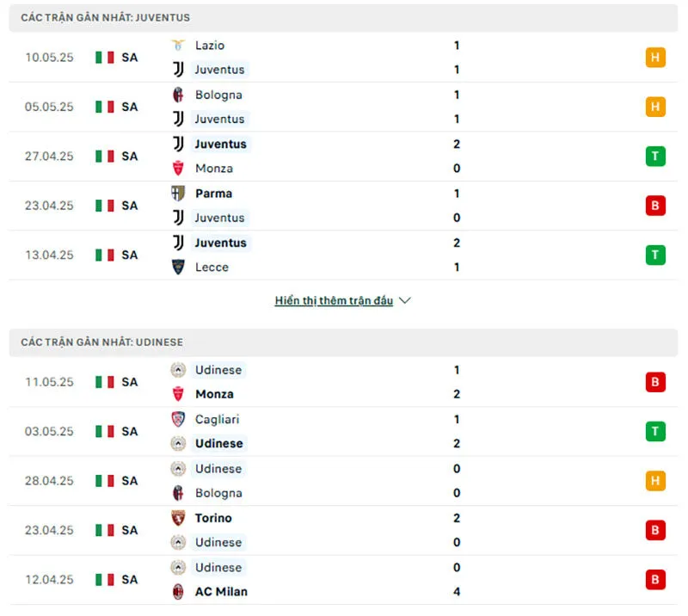Image resolution: width=688 pixels, height=616 pixels.
Task: Click the green T badge for Juventus versus Monza
Action: (x=655, y=156)
